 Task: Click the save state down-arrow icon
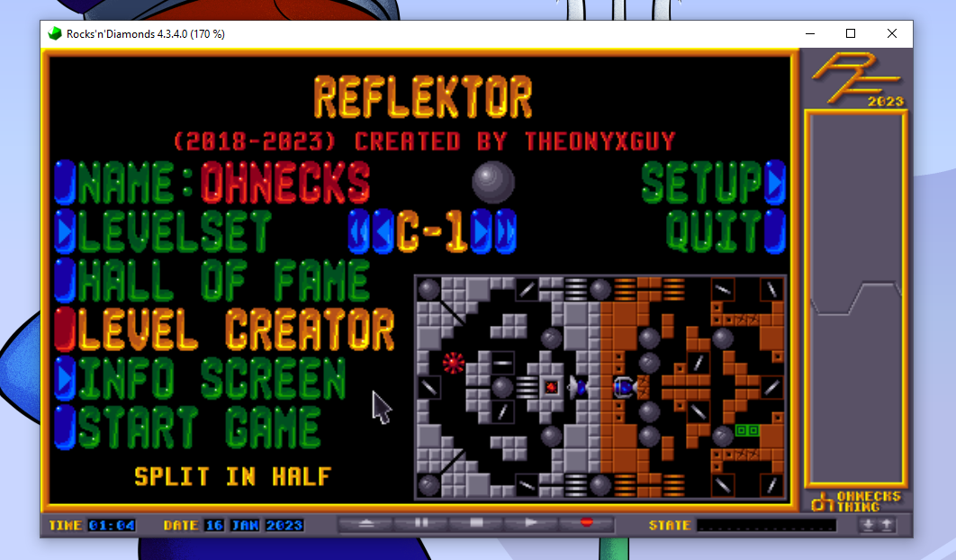[868, 525]
